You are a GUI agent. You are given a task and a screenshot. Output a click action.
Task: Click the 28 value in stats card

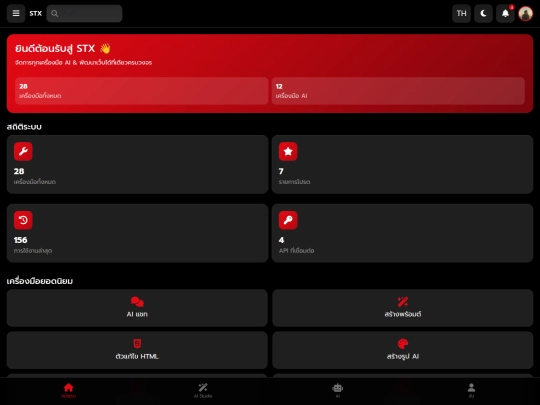point(19,171)
